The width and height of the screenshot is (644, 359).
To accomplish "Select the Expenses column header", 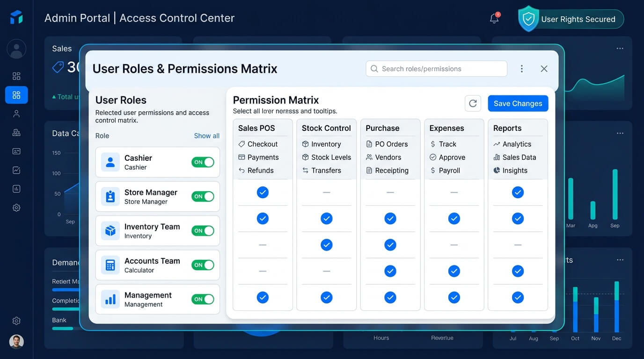I will coord(446,128).
